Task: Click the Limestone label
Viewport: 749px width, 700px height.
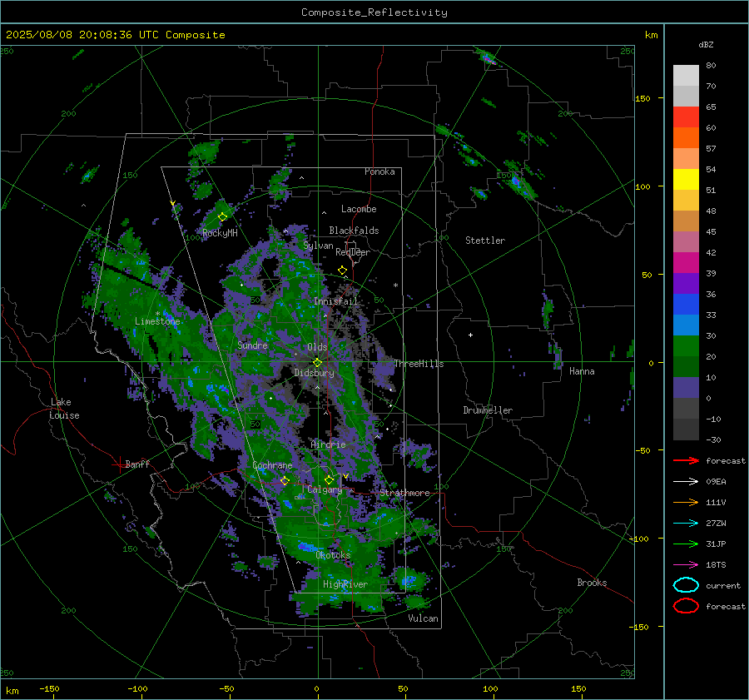Action: 157,321
